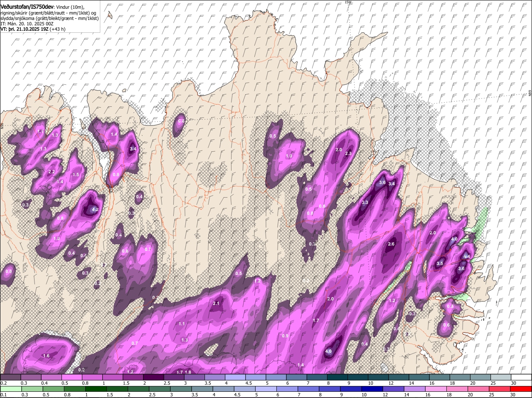
Task: Click the 2.6 precipitation value on map
Action: [391, 244]
